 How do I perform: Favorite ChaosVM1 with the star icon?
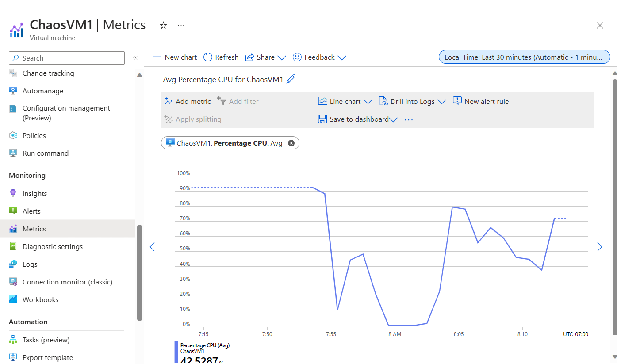(x=163, y=26)
